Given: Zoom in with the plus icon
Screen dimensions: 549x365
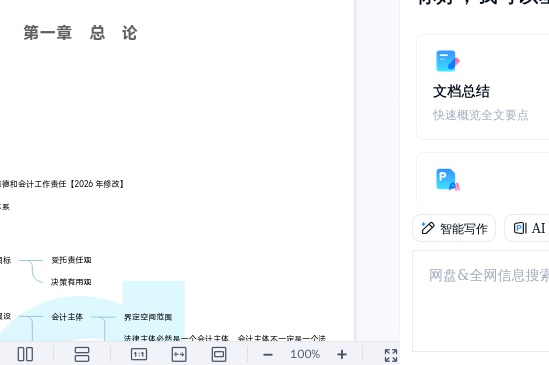Looking at the screenshot, I should (x=342, y=354).
